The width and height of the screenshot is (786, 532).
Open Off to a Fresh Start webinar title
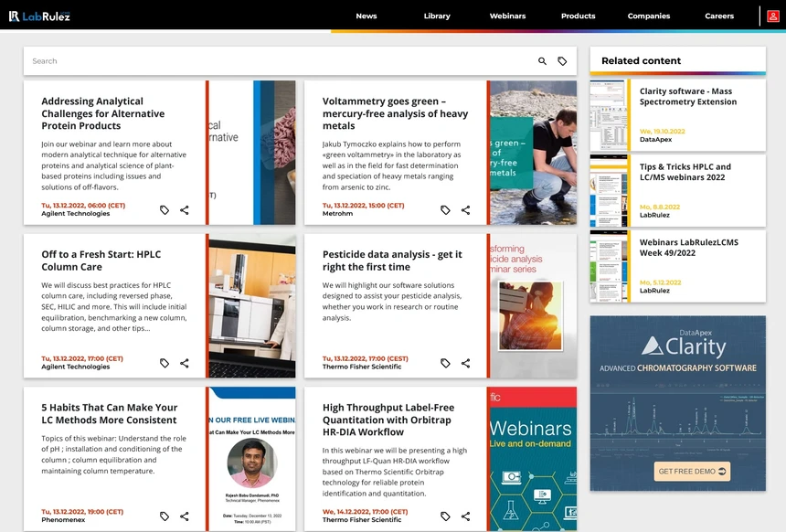(x=101, y=261)
